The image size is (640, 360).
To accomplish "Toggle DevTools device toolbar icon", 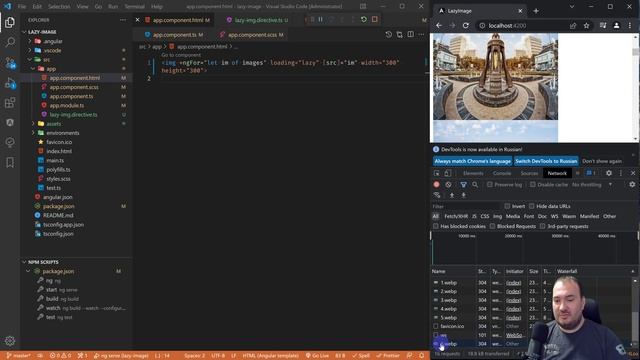I will point(448,173).
